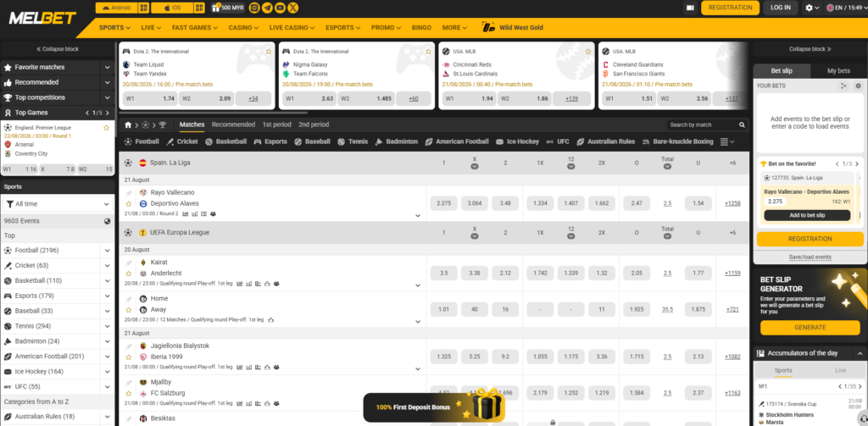Star the Jagiellonia Bialystok vs Iberia 1999 match

pyautogui.click(x=129, y=357)
